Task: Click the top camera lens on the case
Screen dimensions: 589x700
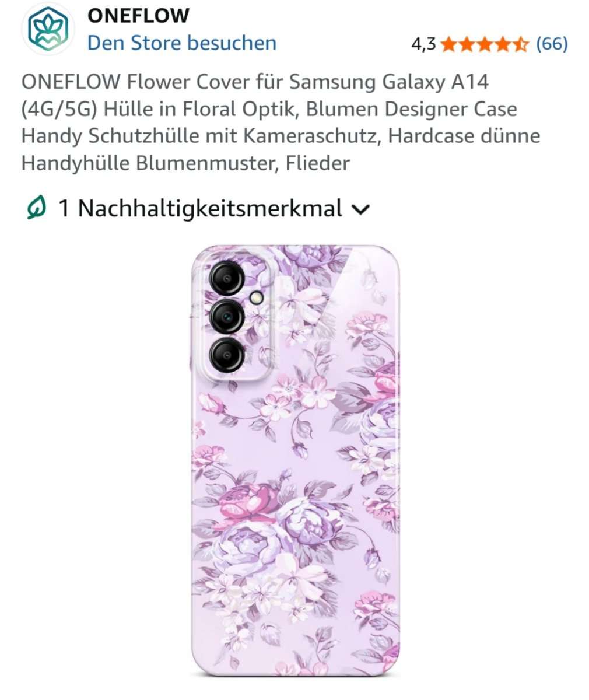Action: 226,278
